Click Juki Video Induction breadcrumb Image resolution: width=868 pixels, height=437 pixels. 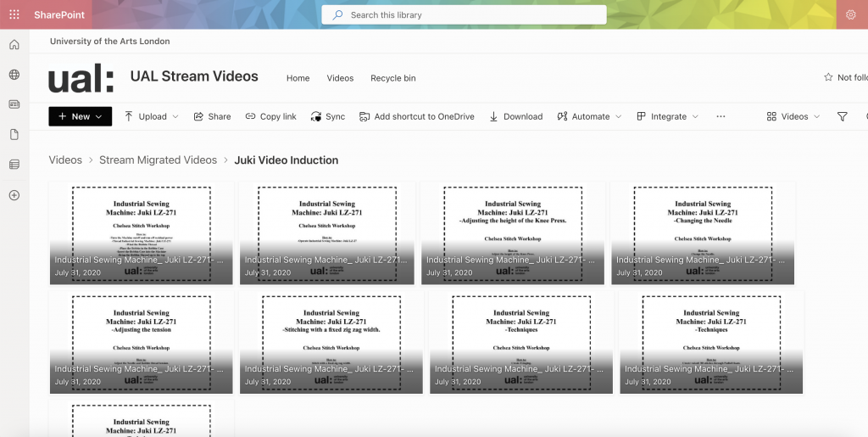(287, 160)
